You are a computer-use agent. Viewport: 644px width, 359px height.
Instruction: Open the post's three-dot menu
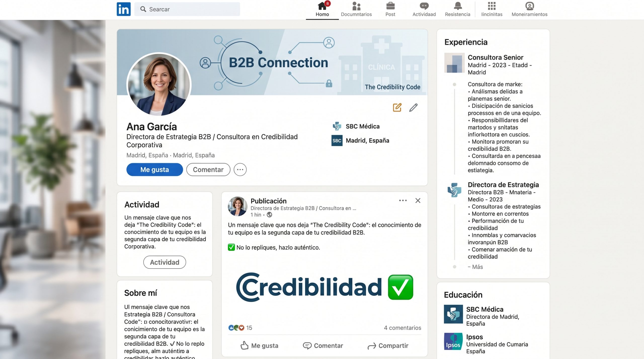(x=403, y=200)
